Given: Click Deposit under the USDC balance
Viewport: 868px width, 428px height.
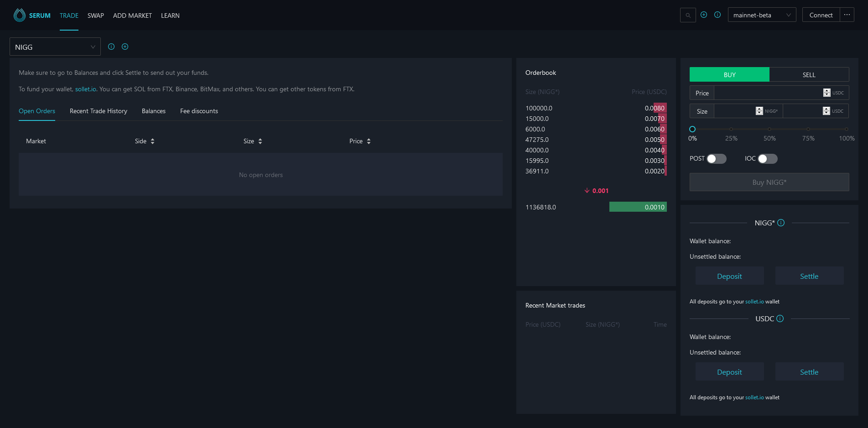Looking at the screenshot, I should (x=729, y=372).
